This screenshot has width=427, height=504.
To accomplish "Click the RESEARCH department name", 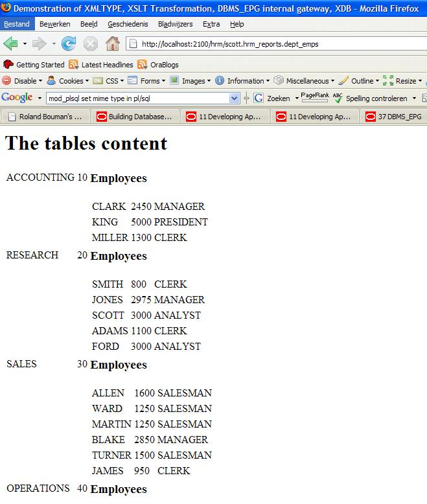I will pyautogui.click(x=32, y=255).
